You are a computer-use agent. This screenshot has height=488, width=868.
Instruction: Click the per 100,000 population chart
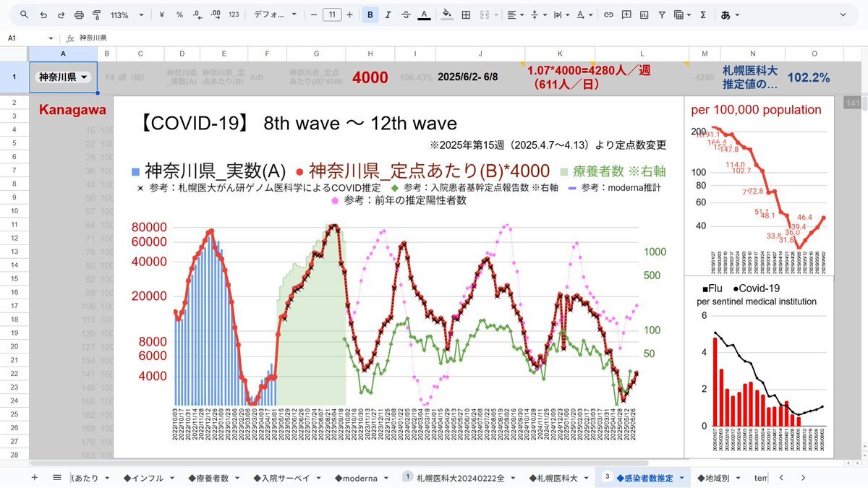(759, 184)
